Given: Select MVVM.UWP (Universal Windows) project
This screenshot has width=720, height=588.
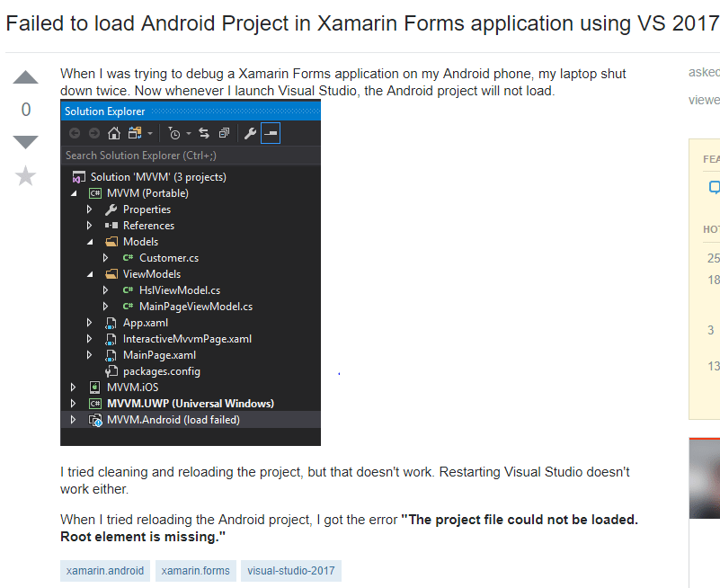Looking at the screenshot, I should click(x=191, y=404).
